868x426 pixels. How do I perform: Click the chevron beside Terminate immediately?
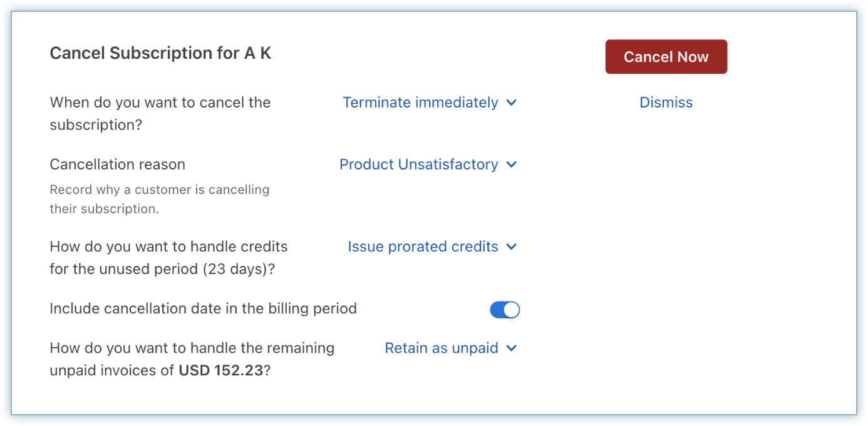(511, 103)
